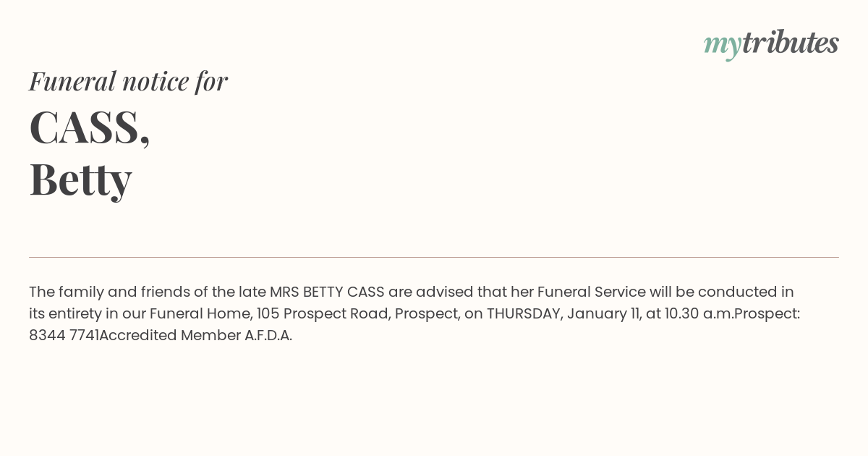Image resolution: width=868 pixels, height=456 pixels.
Task: Click the 'A.F.D.A.' abbreviation
Action: click(x=268, y=335)
